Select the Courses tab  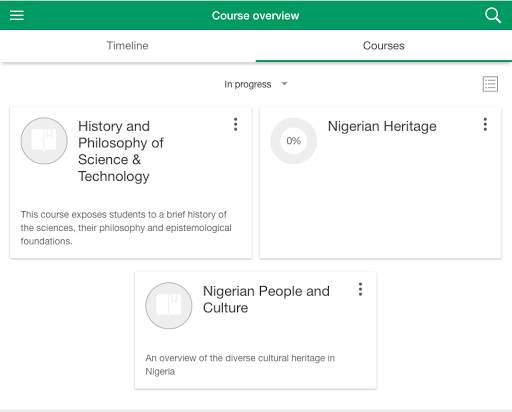pos(384,46)
